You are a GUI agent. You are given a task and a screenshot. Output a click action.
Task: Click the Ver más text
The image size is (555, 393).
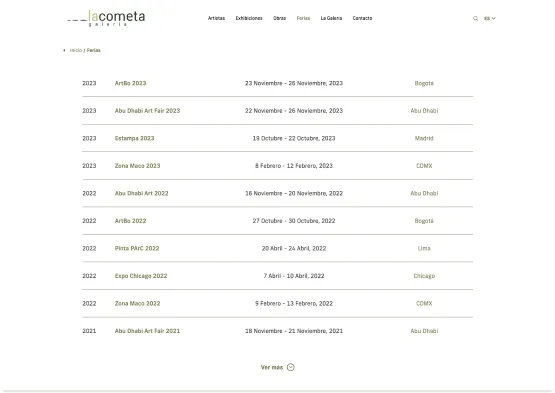point(272,368)
